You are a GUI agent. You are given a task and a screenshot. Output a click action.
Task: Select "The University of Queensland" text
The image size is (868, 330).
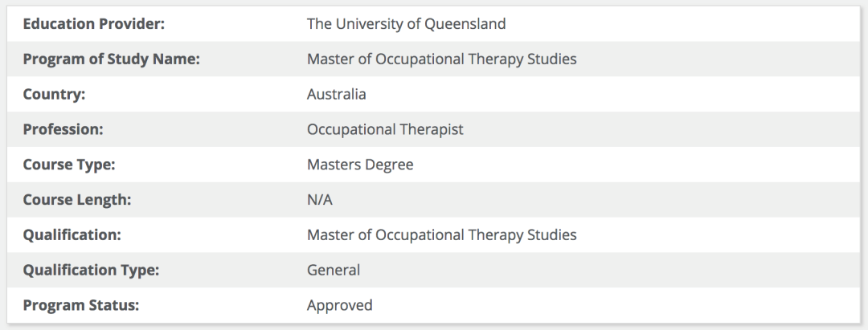coord(406,24)
